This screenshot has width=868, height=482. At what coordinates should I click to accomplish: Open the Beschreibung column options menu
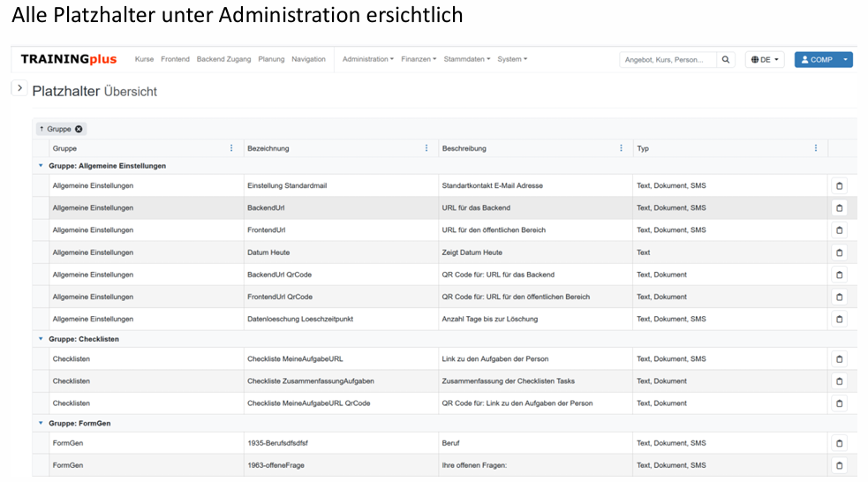[622, 148]
